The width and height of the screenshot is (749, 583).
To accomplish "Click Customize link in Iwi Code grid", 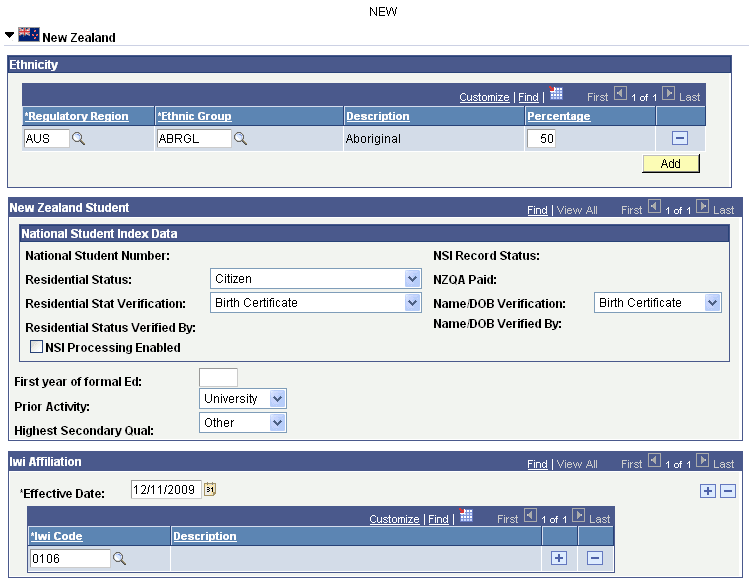I will click(x=394, y=519).
